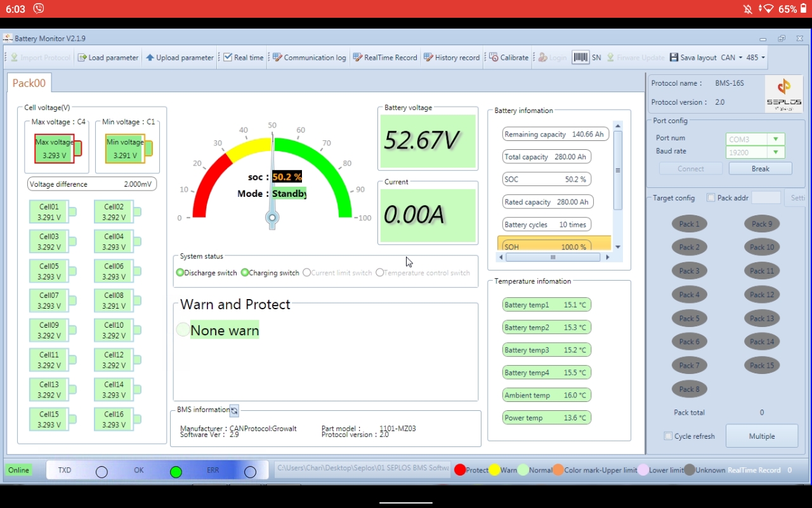Click the Sava layout disk icon

(x=674, y=58)
